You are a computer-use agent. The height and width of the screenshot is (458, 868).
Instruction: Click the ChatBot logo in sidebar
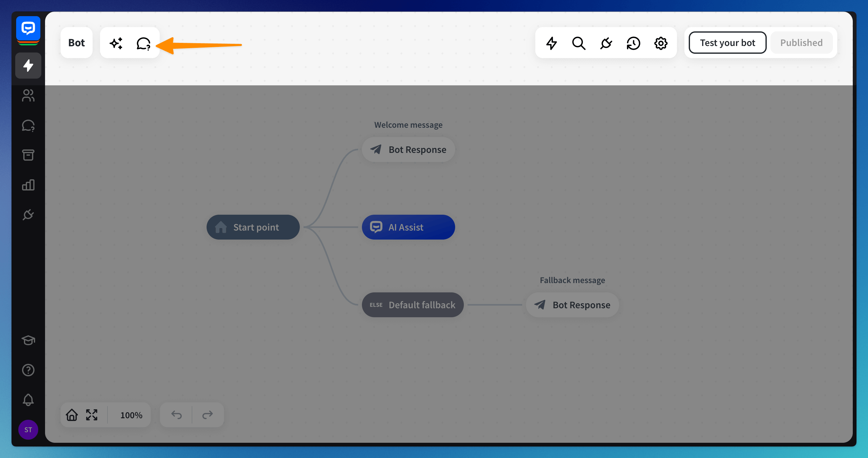click(28, 28)
